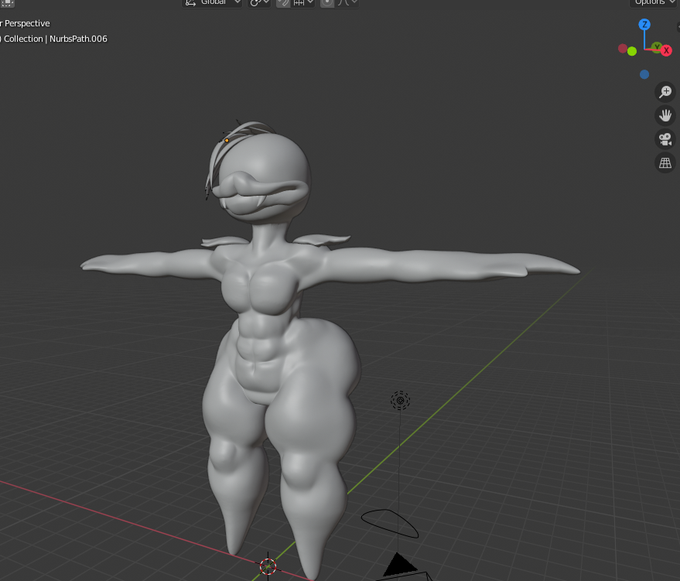Select the character's round head

pyautogui.click(x=265, y=173)
